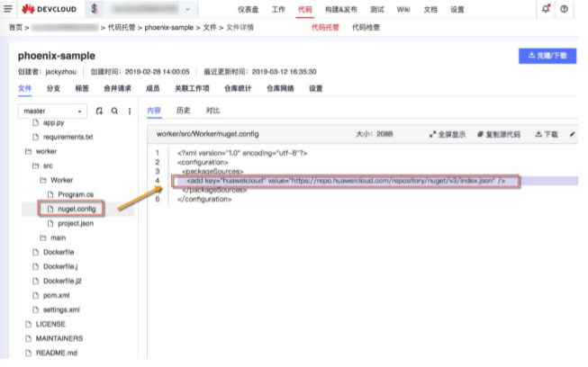This screenshot has width=588, height=367.
Task: Select the 文件 repository tab
Action: (24, 88)
